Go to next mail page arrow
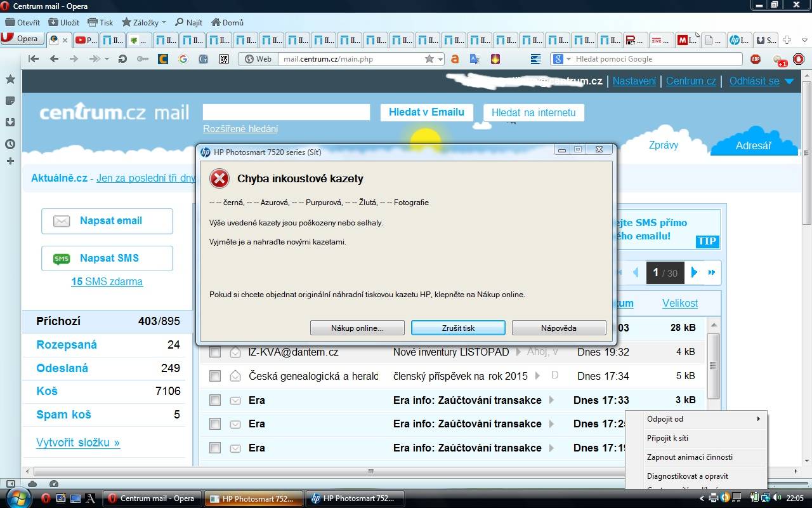The height and width of the screenshot is (508, 812). click(694, 272)
